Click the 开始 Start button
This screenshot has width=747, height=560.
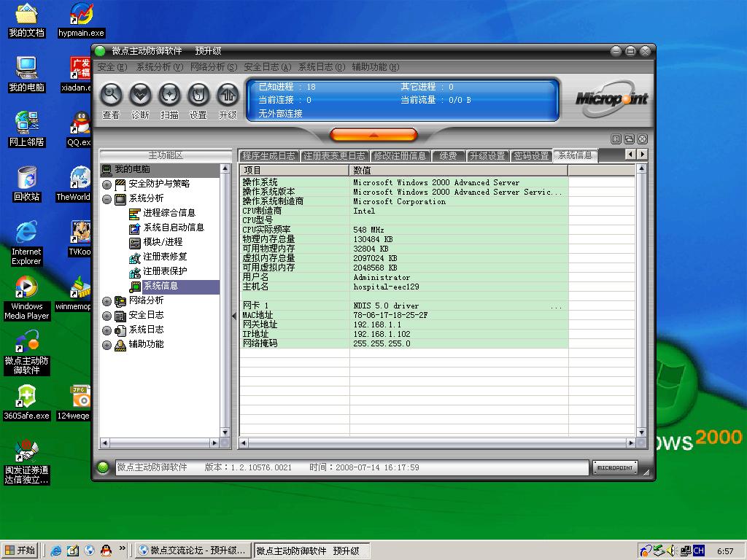(x=20, y=551)
